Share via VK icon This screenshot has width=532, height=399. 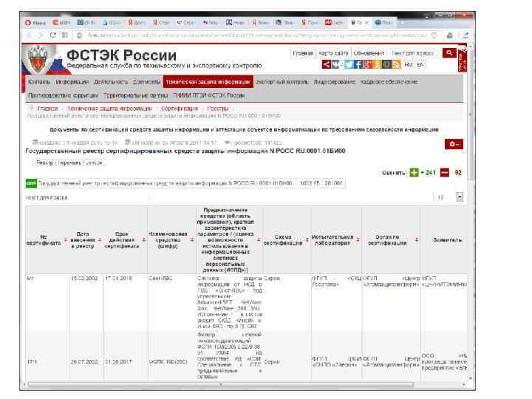336,64
